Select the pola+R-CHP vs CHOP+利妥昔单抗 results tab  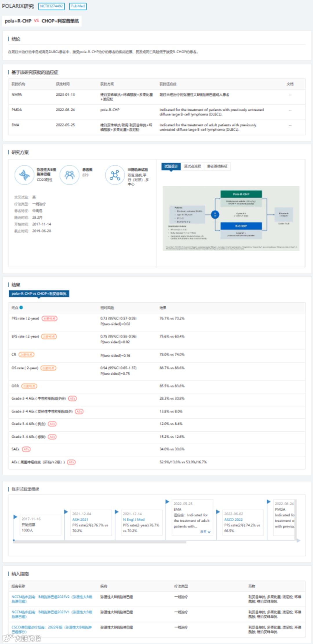[39, 294]
